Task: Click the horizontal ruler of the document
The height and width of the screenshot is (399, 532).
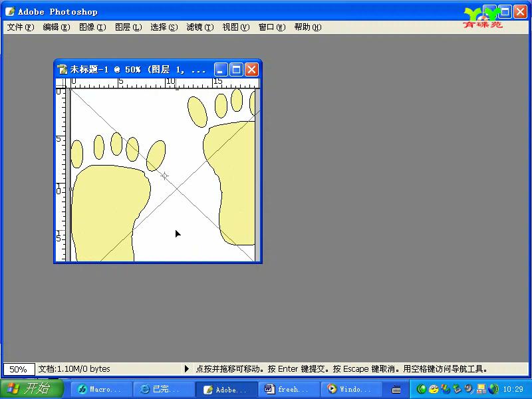Action: (162, 83)
